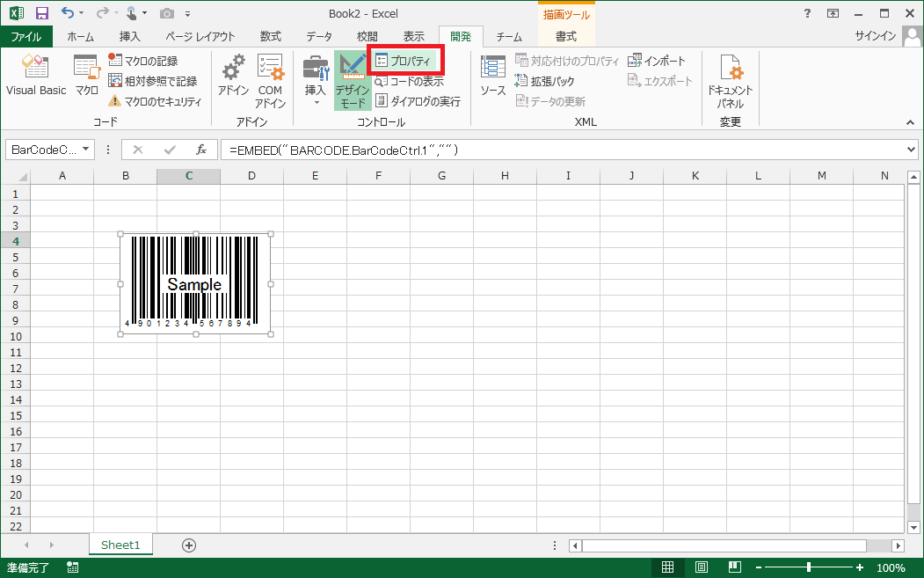
Task: Switch to the ホーム ribbon tab
Action: [x=81, y=37]
